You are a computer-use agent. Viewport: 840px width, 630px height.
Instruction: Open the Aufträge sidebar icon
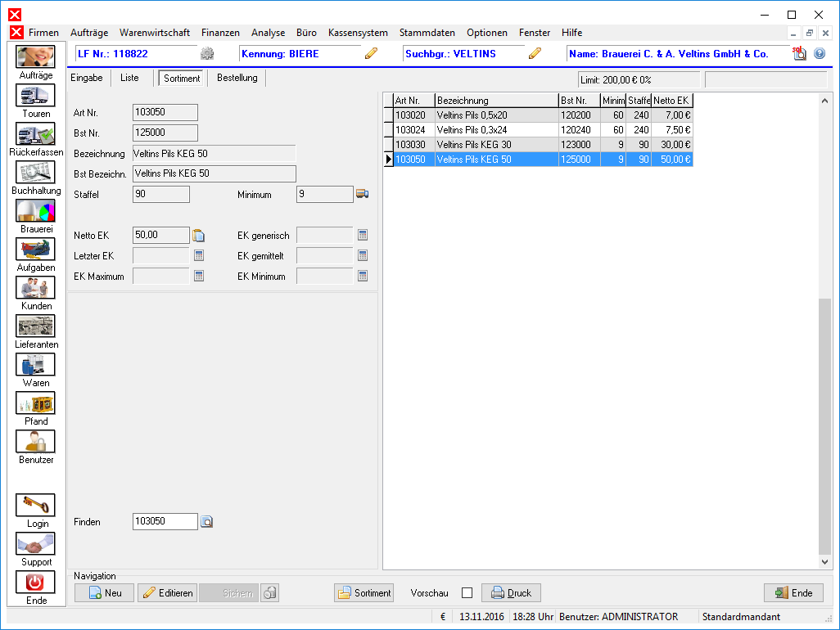35,57
